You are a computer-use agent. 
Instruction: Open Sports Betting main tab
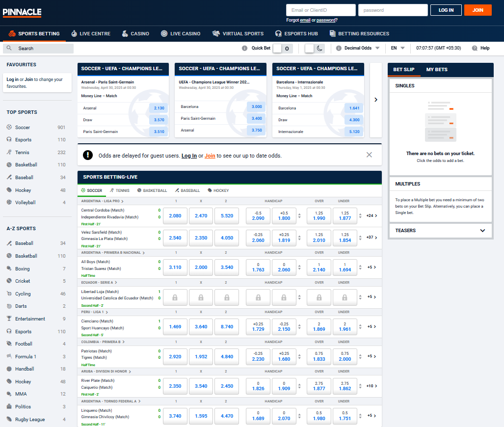34,33
